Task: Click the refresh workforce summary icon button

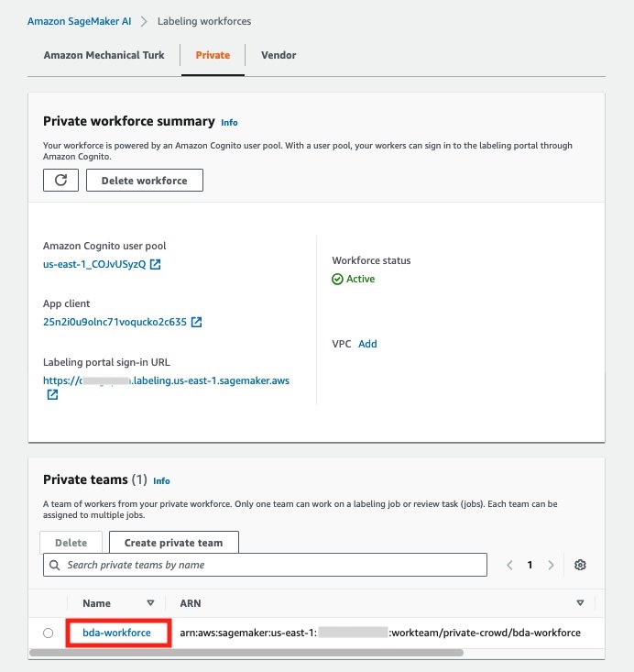Action: click(60, 180)
